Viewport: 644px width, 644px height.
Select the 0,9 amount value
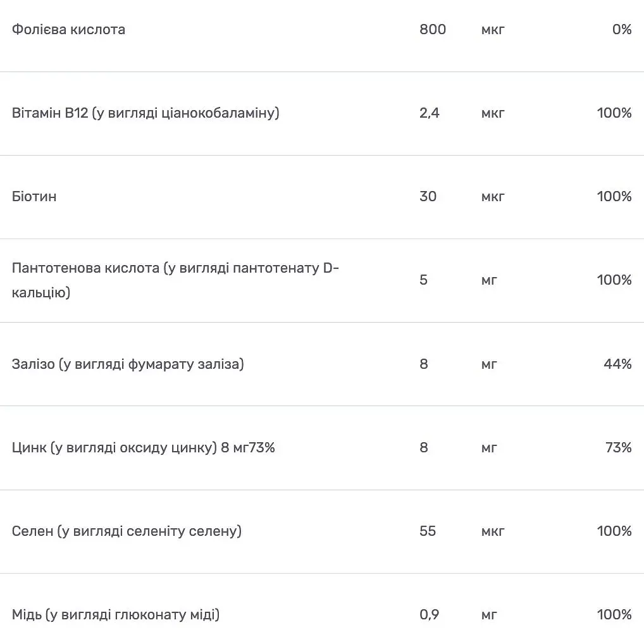(429, 615)
